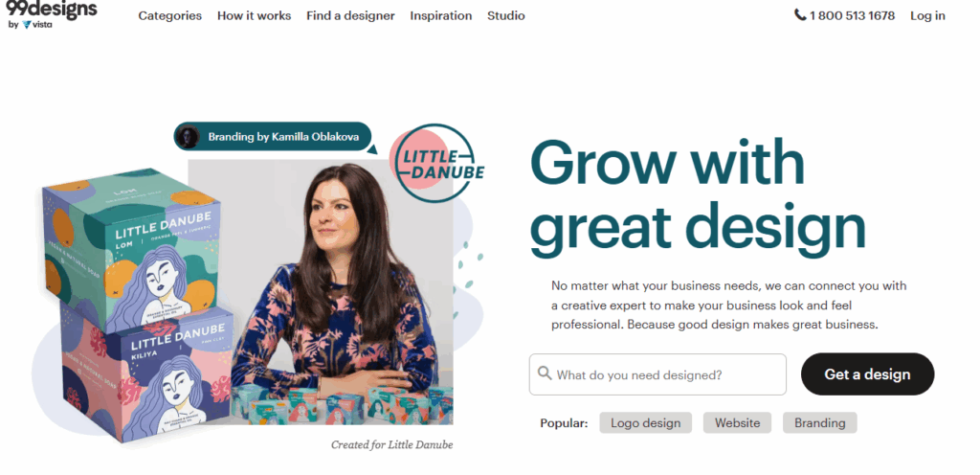980x475 pixels.
Task: Click the Little Danube soap boxes image
Action: [138, 305]
